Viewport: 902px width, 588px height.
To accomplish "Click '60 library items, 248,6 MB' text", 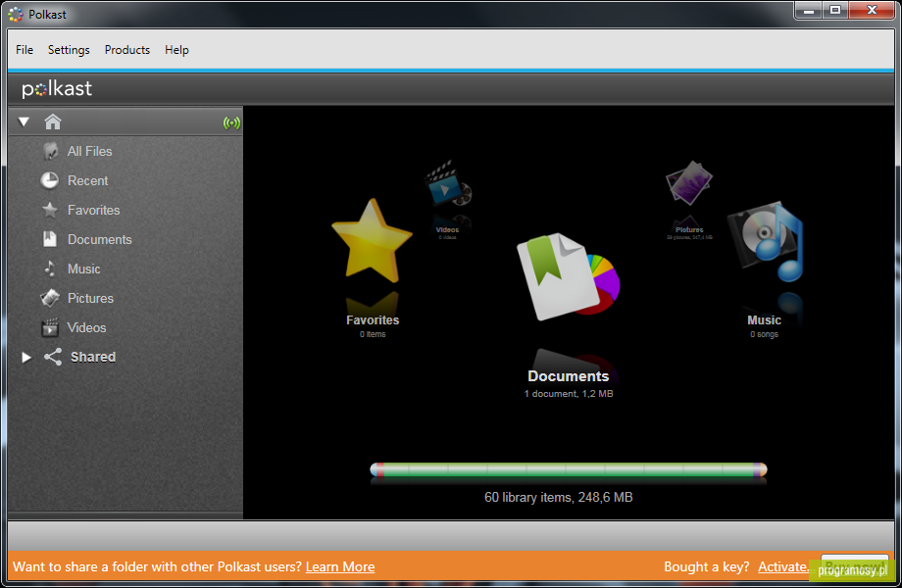I will point(559,497).
